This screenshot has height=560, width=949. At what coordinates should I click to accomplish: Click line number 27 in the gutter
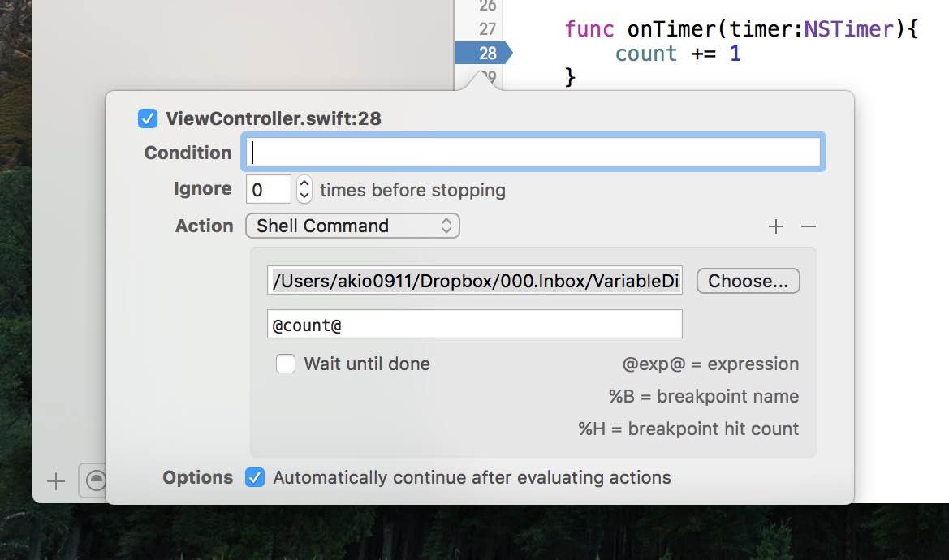487,29
